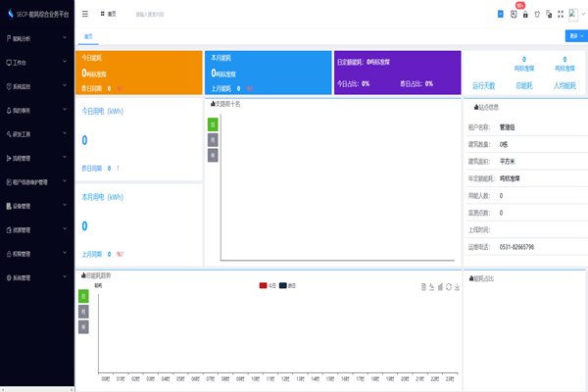
Task: Open the theme shirt icon in header
Action: click(x=537, y=14)
